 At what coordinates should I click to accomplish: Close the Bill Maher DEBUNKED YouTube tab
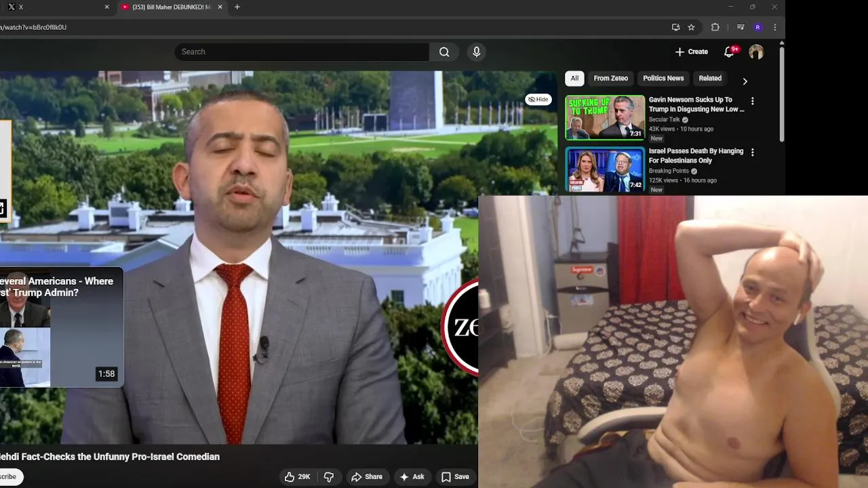220,7
